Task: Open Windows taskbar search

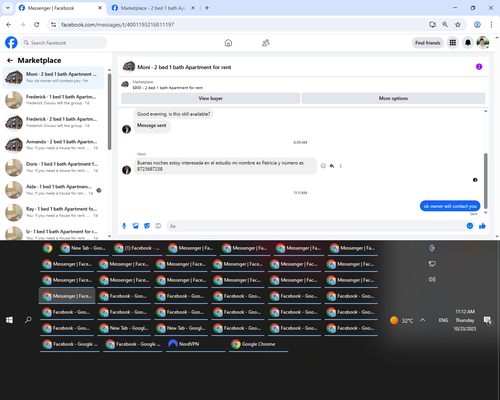Action: click(x=28, y=320)
